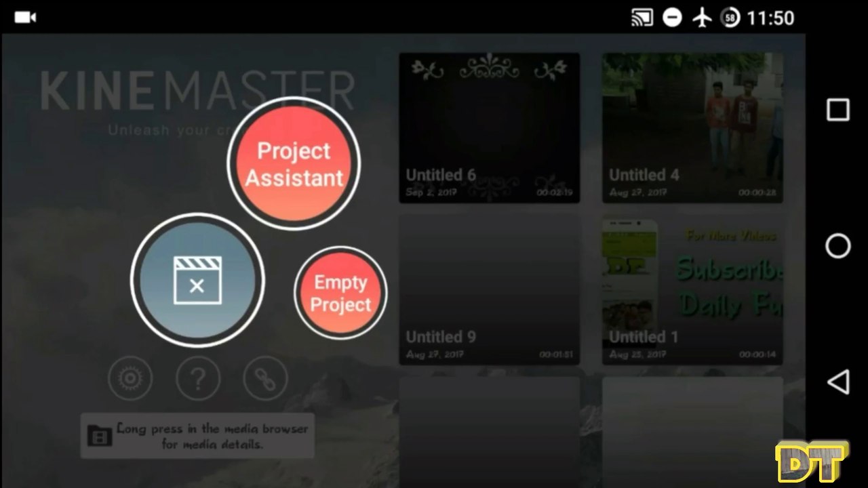The width and height of the screenshot is (868, 488).
Task: Open KineMaster settings gear icon
Action: [130, 378]
